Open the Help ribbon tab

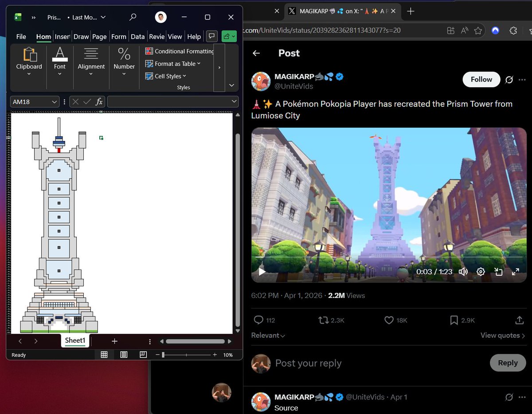pyautogui.click(x=194, y=37)
